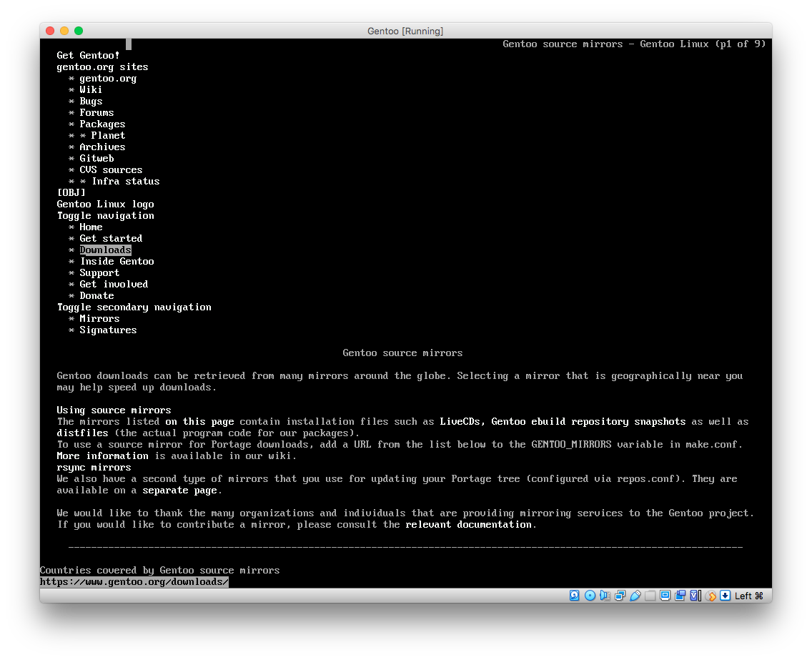
Task: Click the mouse integration indicator icon
Action: pyautogui.click(x=710, y=596)
